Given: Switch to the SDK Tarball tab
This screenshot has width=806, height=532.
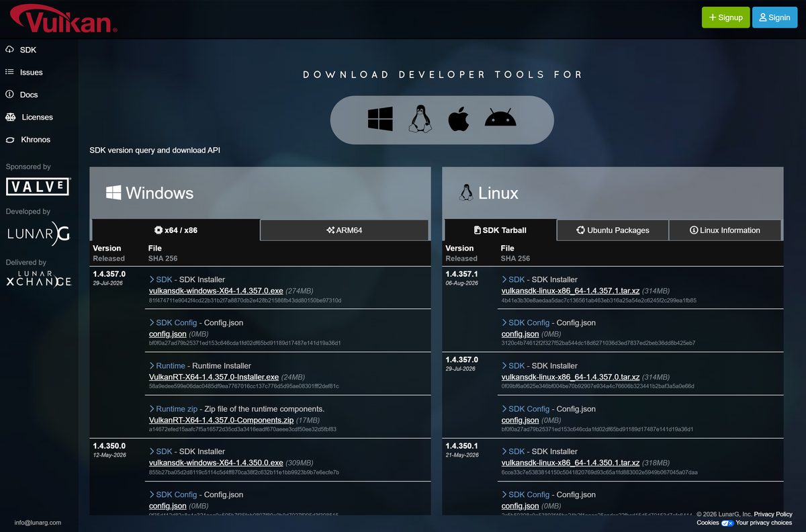Looking at the screenshot, I should (x=500, y=230).
